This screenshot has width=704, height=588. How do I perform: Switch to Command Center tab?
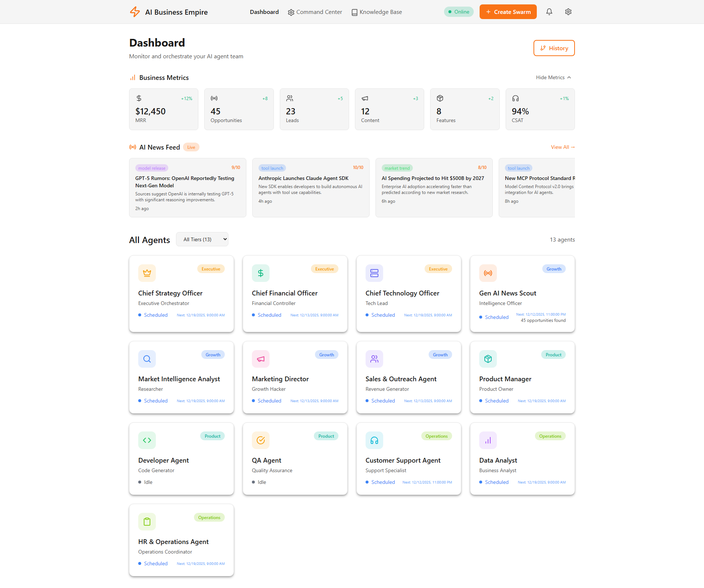click(x=315, y=12)
